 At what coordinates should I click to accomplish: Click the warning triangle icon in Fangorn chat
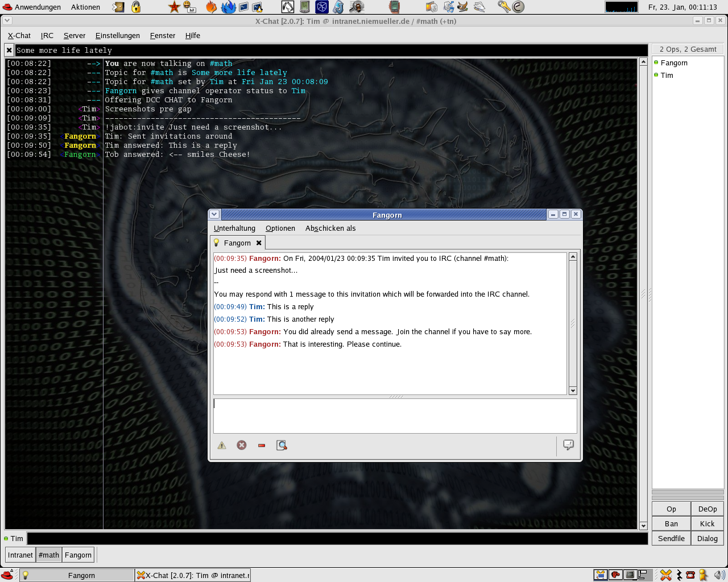(222, 446)
